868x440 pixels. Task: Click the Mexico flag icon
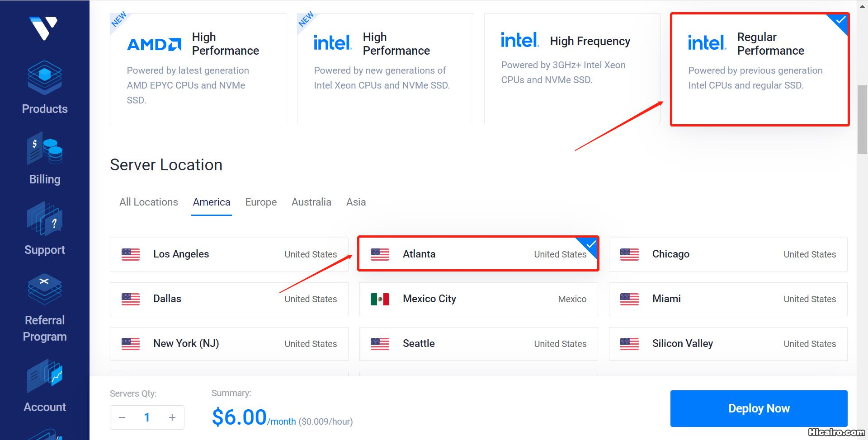380,299
